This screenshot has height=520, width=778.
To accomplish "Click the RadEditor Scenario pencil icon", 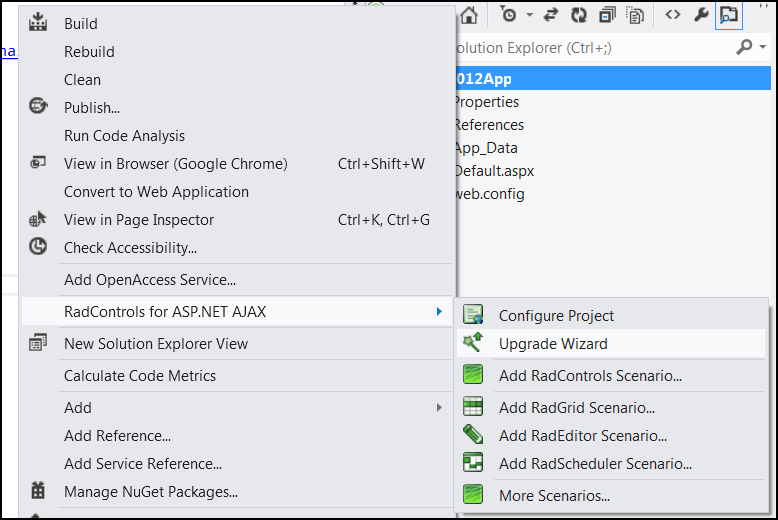I will [x=473, y=434].
